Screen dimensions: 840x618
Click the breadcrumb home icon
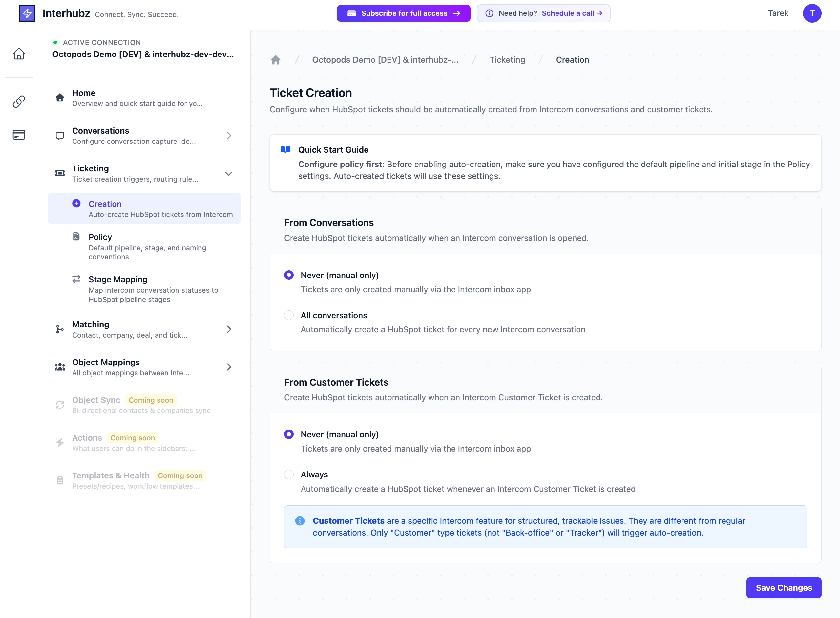[x=276, y=60]
